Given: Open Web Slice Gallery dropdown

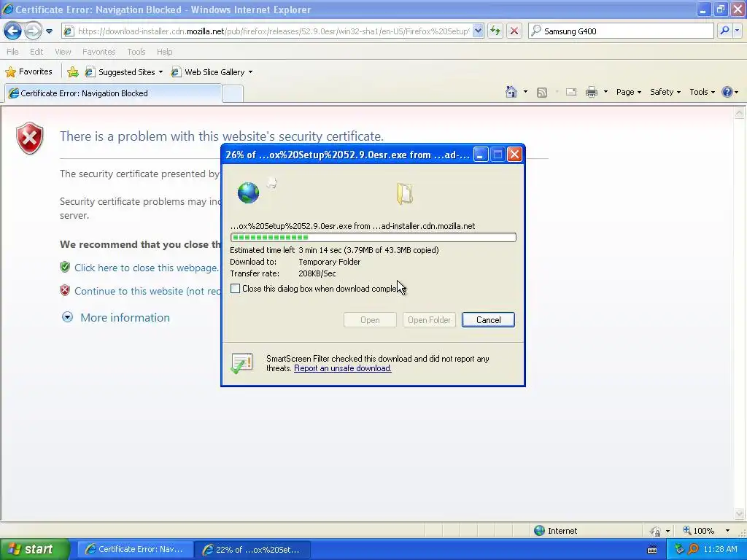Looking at the screenshot, I should [212, 72].
